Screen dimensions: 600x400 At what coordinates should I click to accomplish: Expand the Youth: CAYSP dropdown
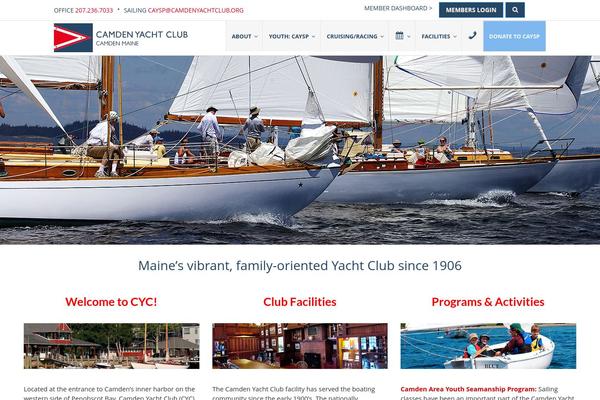292,36
